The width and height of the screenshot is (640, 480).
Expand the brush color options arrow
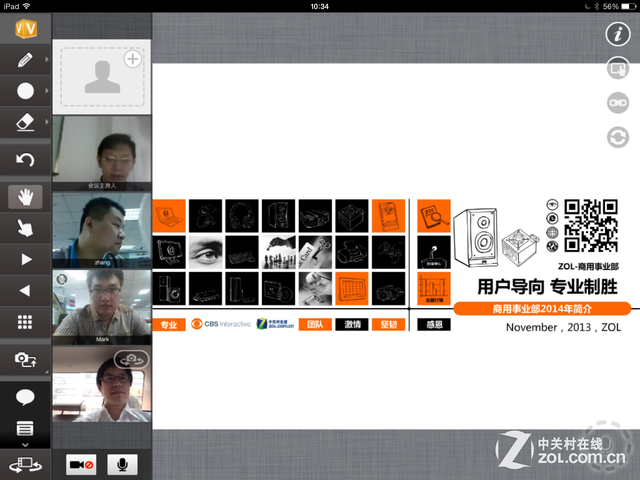47,91
